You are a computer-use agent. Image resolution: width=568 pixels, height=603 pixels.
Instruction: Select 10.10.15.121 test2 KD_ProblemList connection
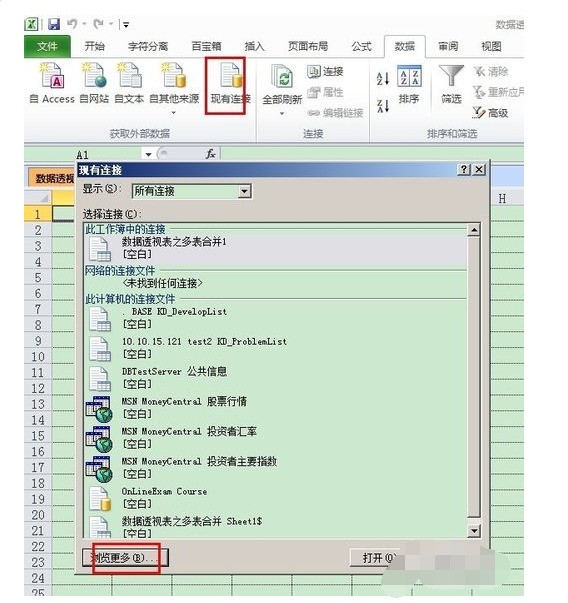pyautogui.click(x=275, y=348)
